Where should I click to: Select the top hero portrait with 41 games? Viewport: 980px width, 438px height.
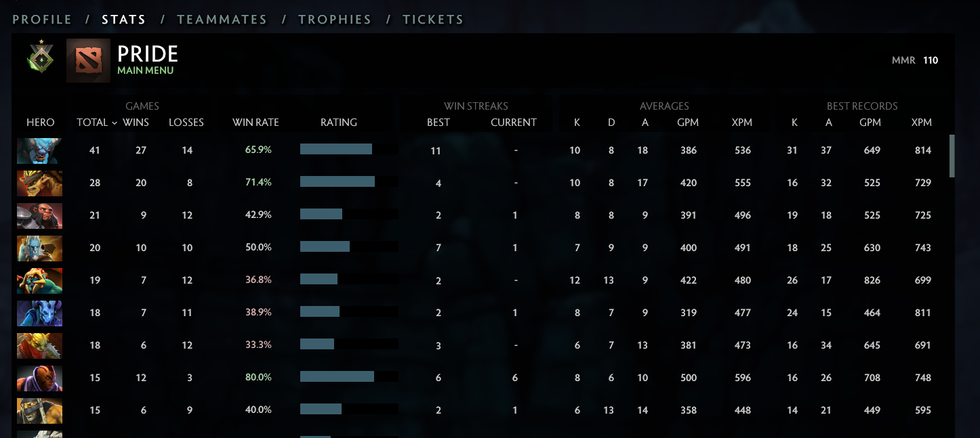pyautogui.click(x=39, y=150)
